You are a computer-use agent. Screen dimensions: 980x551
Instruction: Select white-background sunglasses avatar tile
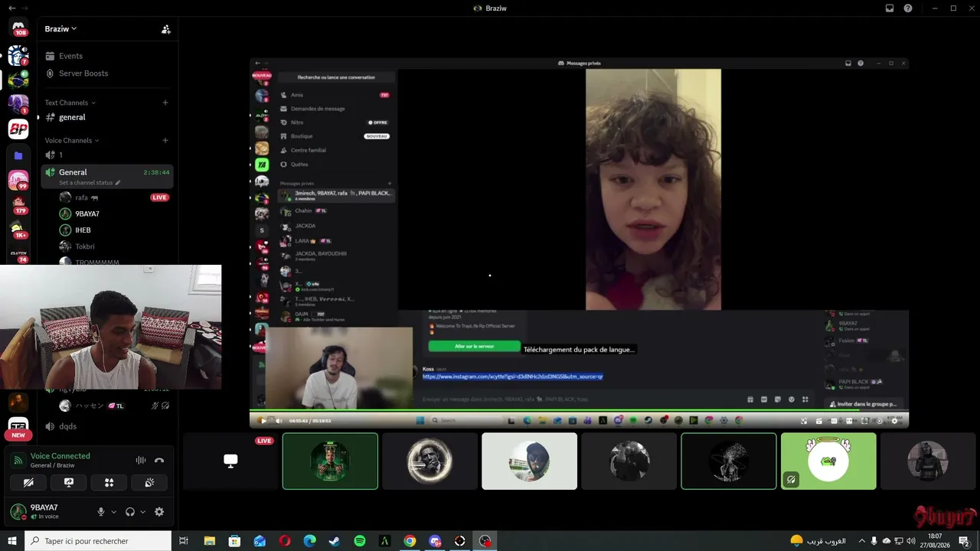pyautogui.click(x=529, y=461)
